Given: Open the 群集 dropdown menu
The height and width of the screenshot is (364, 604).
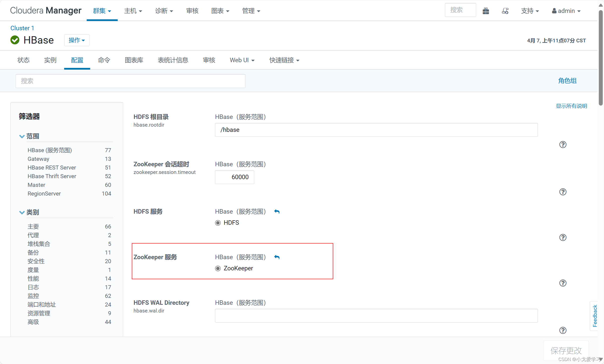Looking at the screenshot, I should 102,11.
